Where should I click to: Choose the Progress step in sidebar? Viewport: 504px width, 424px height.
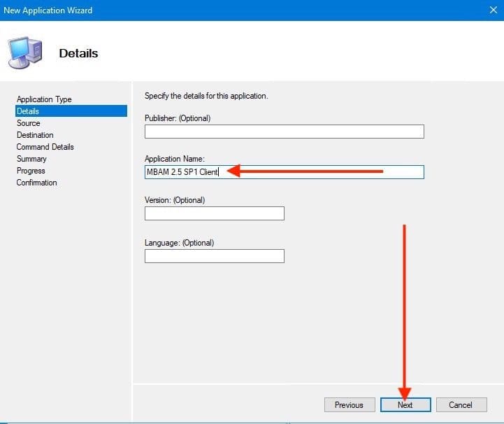point(31,171)
